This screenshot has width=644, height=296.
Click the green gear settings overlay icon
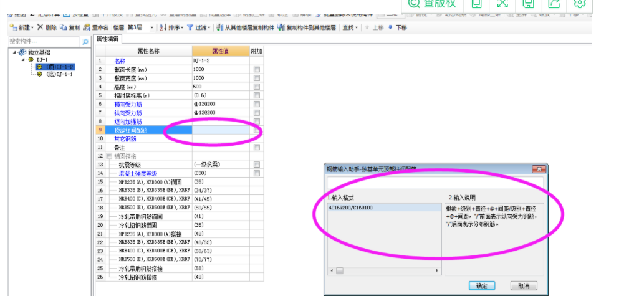point(580,4)
